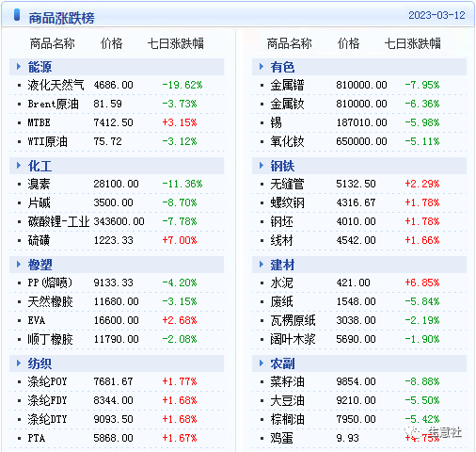Expand the 纺织 category arrow
Screen dimensions: 476x452
[x=19, y=363]
